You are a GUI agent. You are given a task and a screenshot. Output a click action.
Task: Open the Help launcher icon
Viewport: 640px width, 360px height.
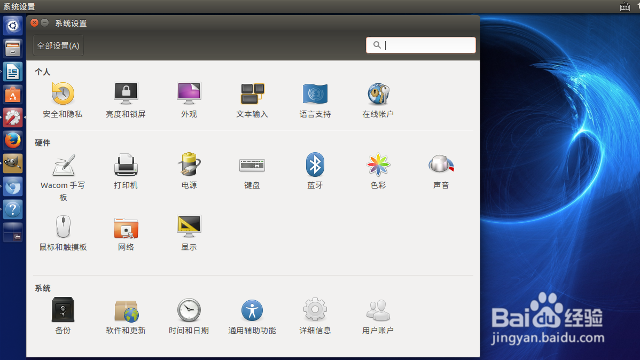pos(13,209)
